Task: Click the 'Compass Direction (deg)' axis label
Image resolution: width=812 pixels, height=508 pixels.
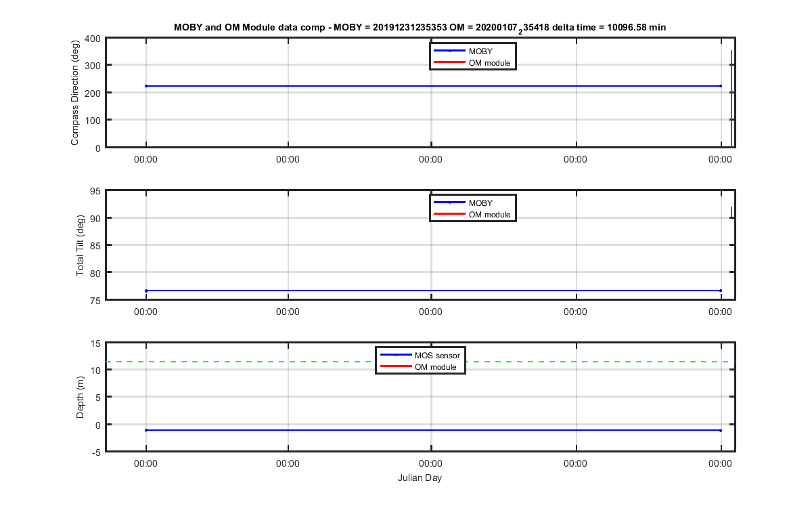Action: pos(76,92)
